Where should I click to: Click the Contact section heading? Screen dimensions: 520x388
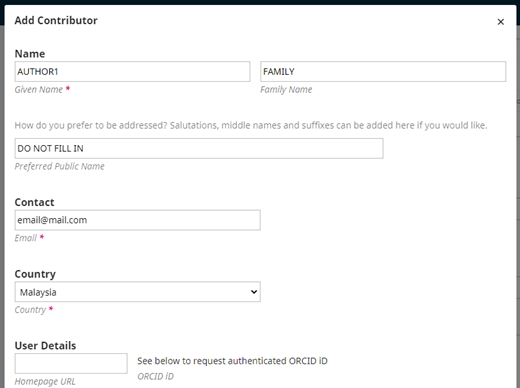point(34,202)
